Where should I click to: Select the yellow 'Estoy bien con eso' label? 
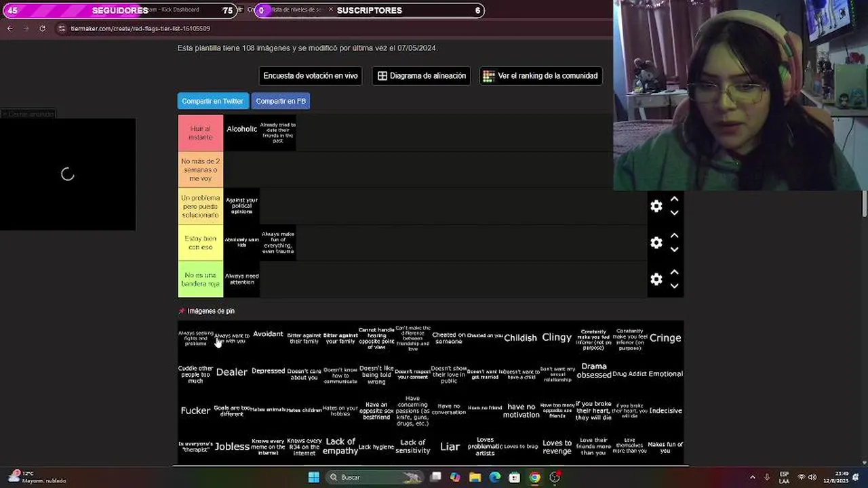pyautogui.click(x=201, y=243)
